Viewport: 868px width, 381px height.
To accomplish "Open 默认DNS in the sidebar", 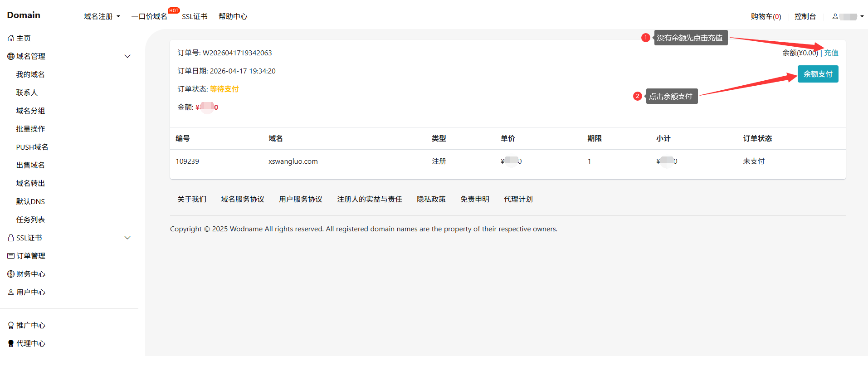I will (30, 201).
